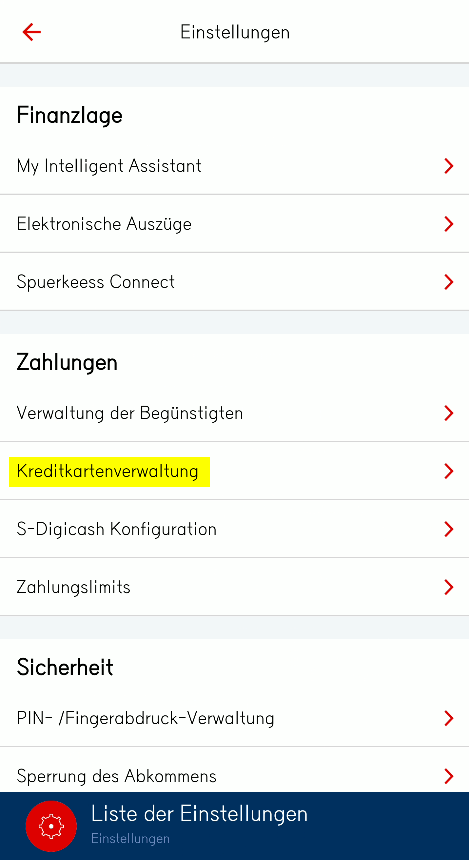The height and width of the screenshot is (860, 469).
Task: Open PIN- /Fingerabdruck-Verwaltung
Action: (x=234, y=718)
